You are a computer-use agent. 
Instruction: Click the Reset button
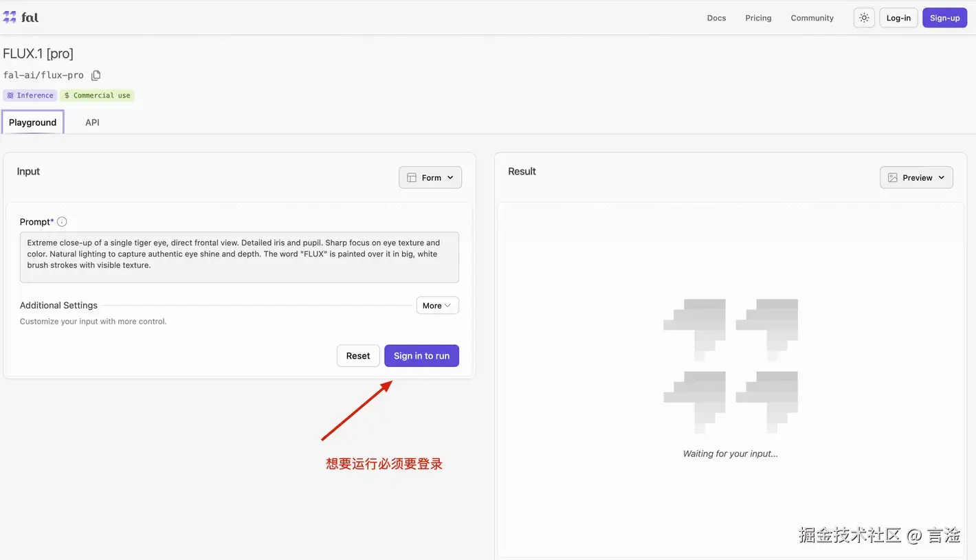click(358, 356)
